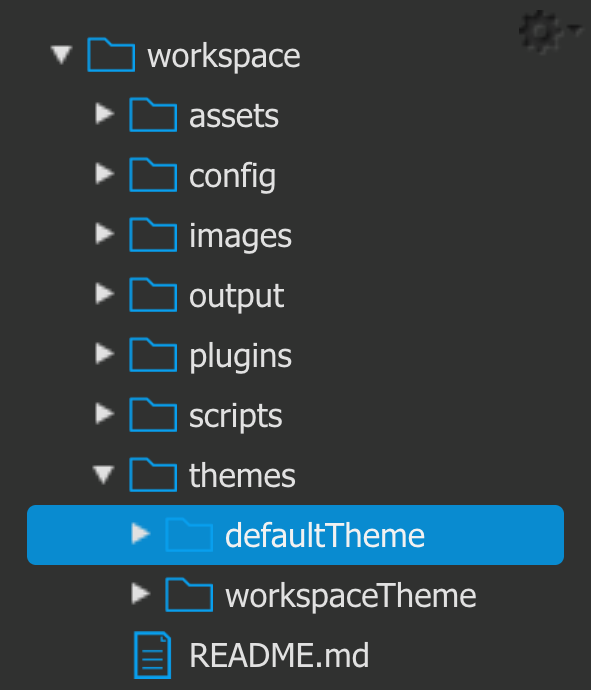Click the README.md file icon
This screenshot has width=591, height=690.
pos(152,655)
